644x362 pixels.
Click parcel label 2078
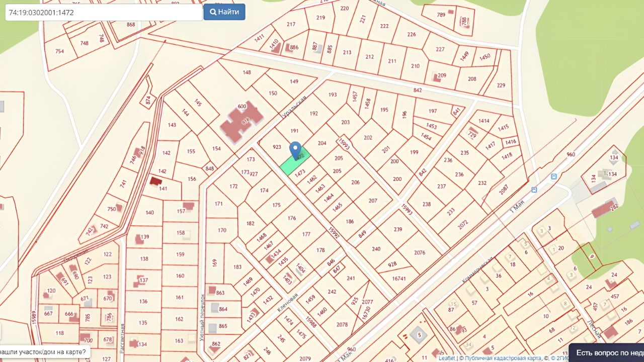(342, 324)
